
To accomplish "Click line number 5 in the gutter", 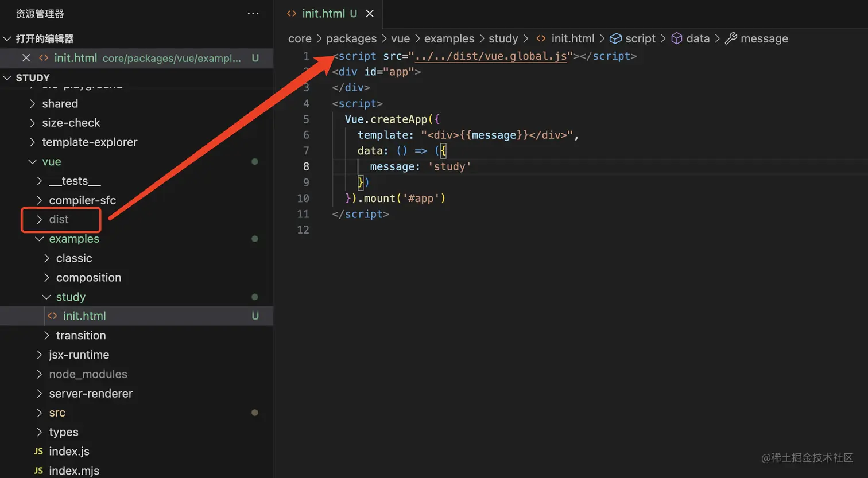I will 306,119.
